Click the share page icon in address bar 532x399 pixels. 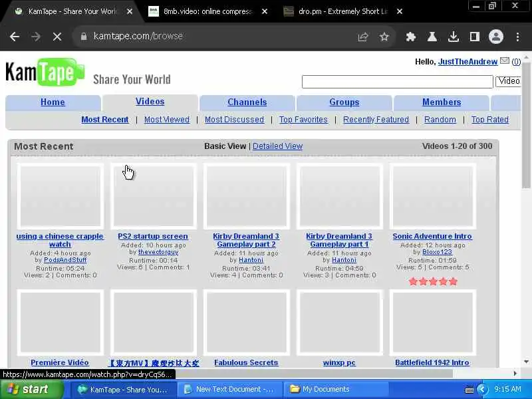363,37
